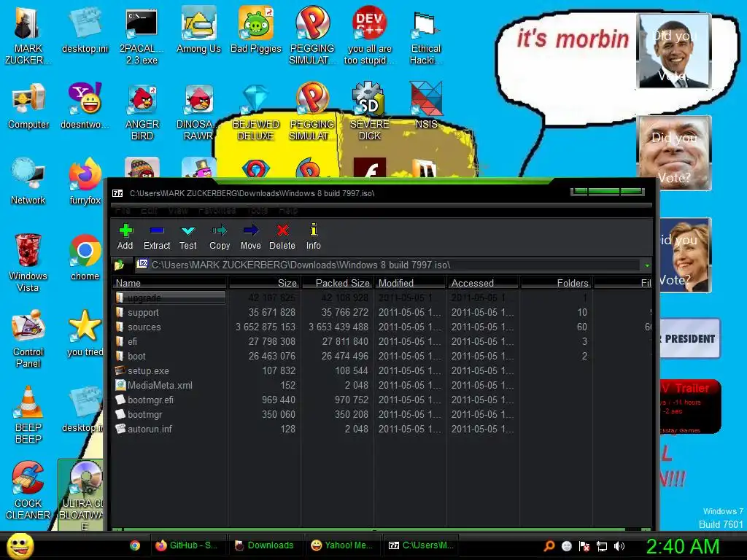Image resolution: width=747 pixels, height=560 pixels.
Task: Click the packed size value 970 752
Action: tap(351, 400)
